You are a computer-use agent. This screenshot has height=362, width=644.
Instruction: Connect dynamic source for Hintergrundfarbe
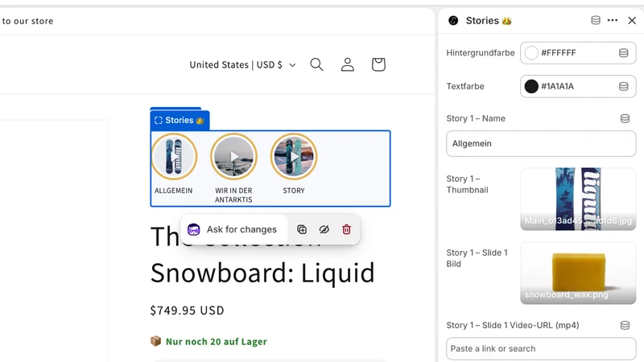point(623,53)
